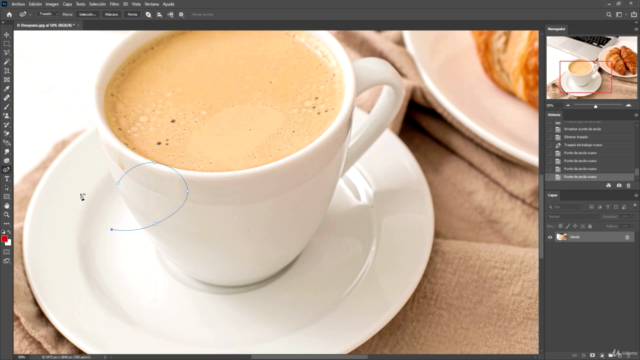Enable the Alinear bordes checkbox
The height and width of the screenshot is (360, 640).
coord(190,14)
